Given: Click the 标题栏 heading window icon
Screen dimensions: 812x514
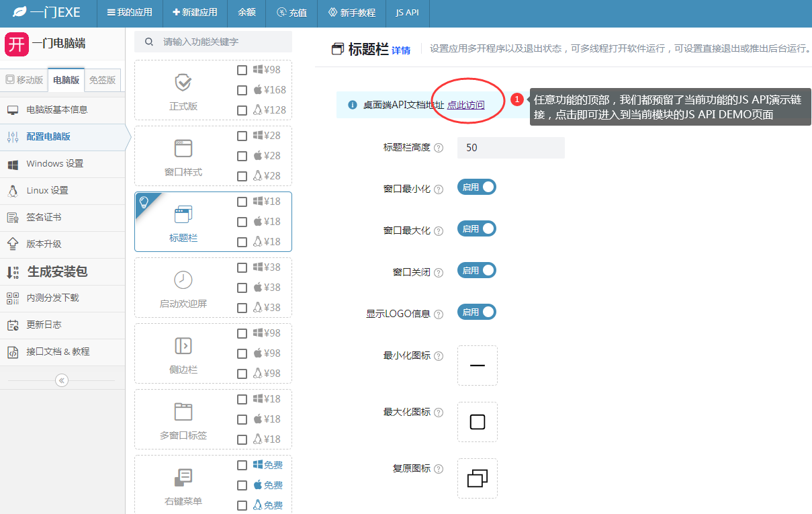Looking at the screenshot, I should [338, 49].
